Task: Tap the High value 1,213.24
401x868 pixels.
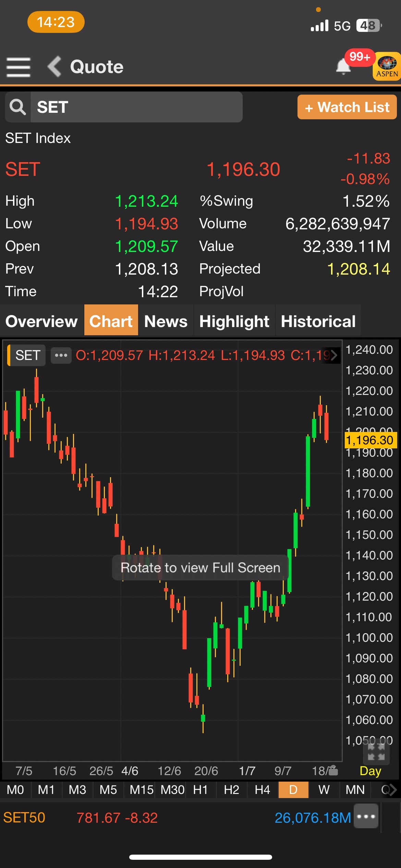Action: click(x=146, y=201)
